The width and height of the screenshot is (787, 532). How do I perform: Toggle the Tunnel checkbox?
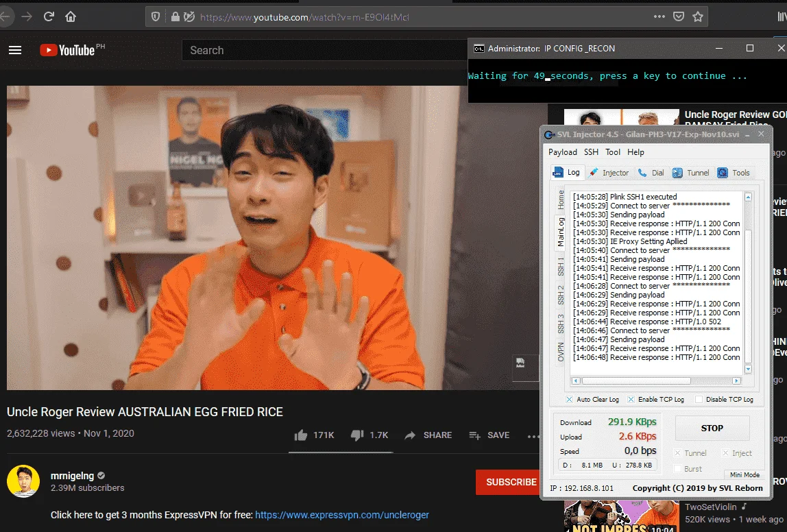677,453
